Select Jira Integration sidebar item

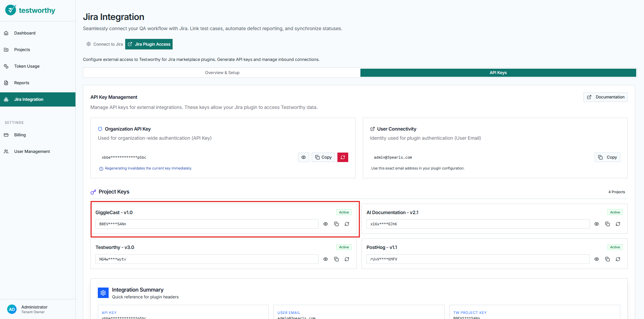click(x=38, y=99)
